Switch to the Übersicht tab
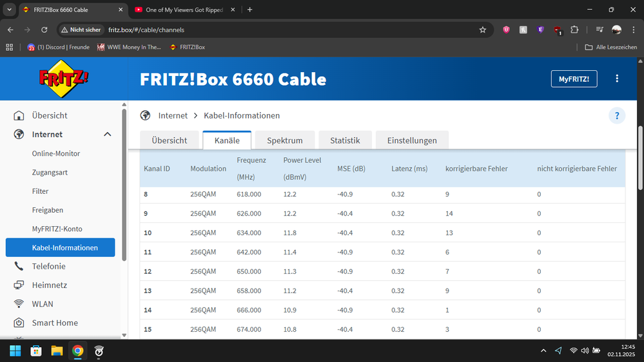Viewport: 644px width, 362px height. click(x=169, y=140)
